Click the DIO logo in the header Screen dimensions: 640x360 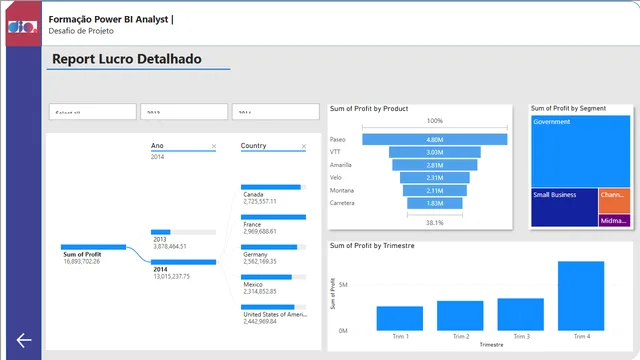click(23, 27)
